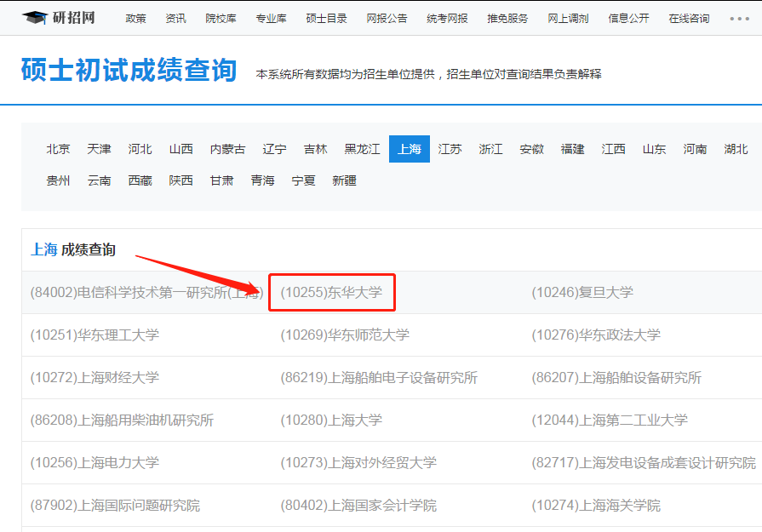Select the (12044)上海第二工业大学 entry
Viewport: 762px width, 532px height.
point(610,420)
